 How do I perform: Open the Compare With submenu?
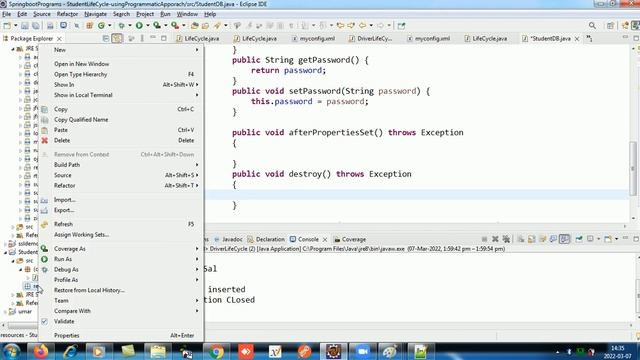122,311
